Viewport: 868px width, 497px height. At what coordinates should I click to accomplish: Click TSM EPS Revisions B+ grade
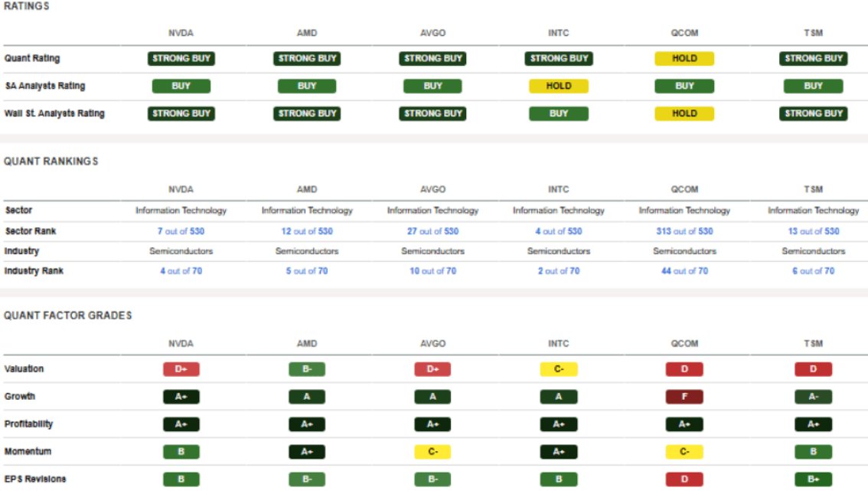pyautogui.click(x=813, y=479)
